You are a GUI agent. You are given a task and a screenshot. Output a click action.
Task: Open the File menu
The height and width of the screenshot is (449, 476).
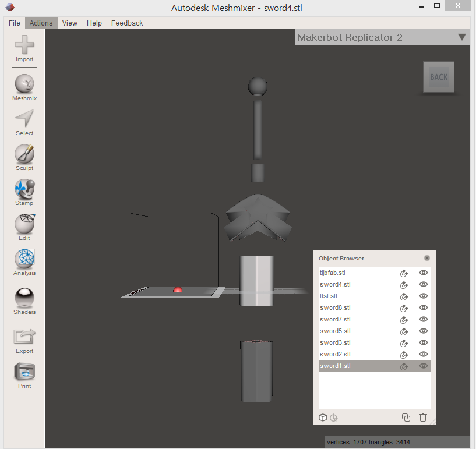14,23
